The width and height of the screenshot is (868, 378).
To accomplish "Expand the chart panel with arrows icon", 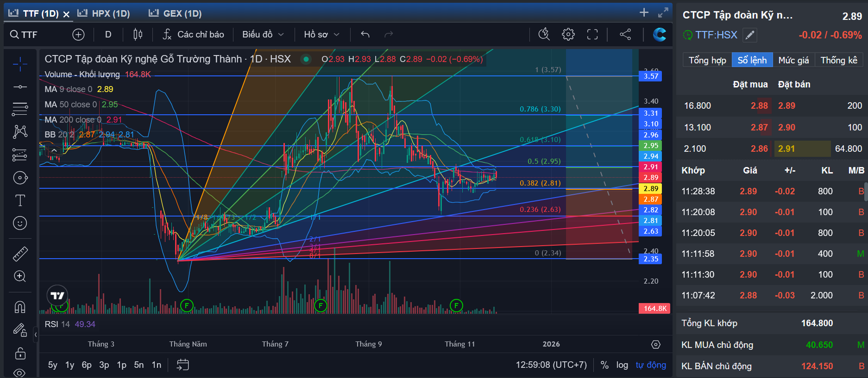I will coord(663,13).
